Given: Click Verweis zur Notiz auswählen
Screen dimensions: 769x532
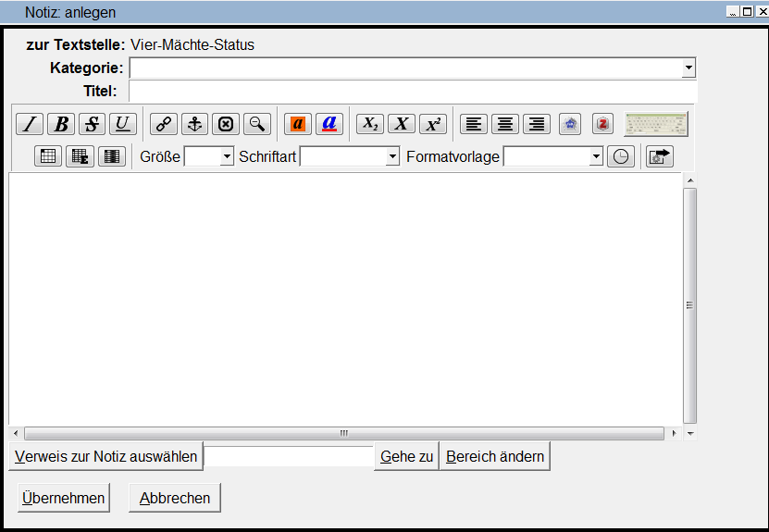Looking at the screenshot, I should (105, 456).
